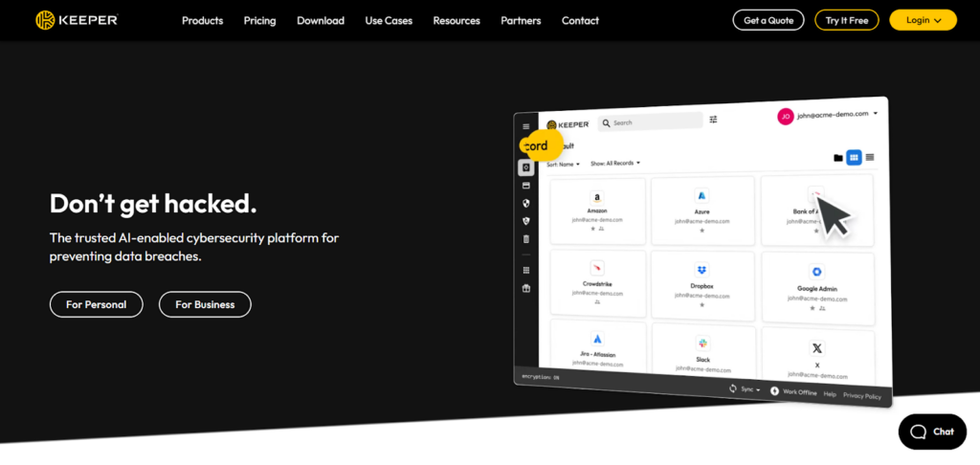Screen dimensions: 980x465
Task: Open the Download menu item
Action: [x=321, y=21]
